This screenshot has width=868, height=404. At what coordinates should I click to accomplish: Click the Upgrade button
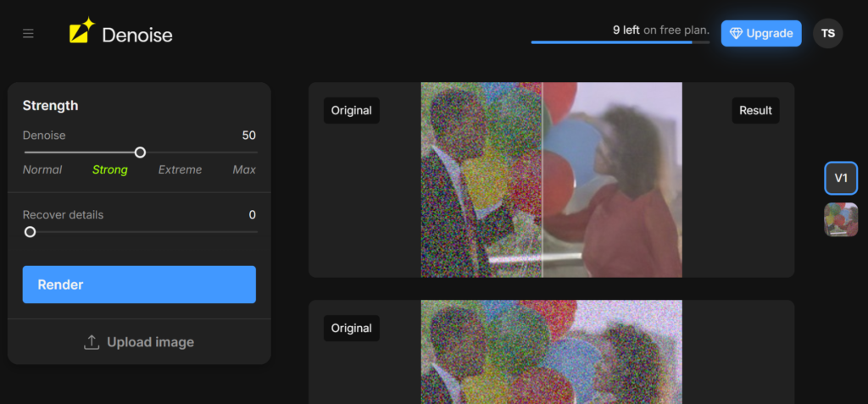pos(761,33)
